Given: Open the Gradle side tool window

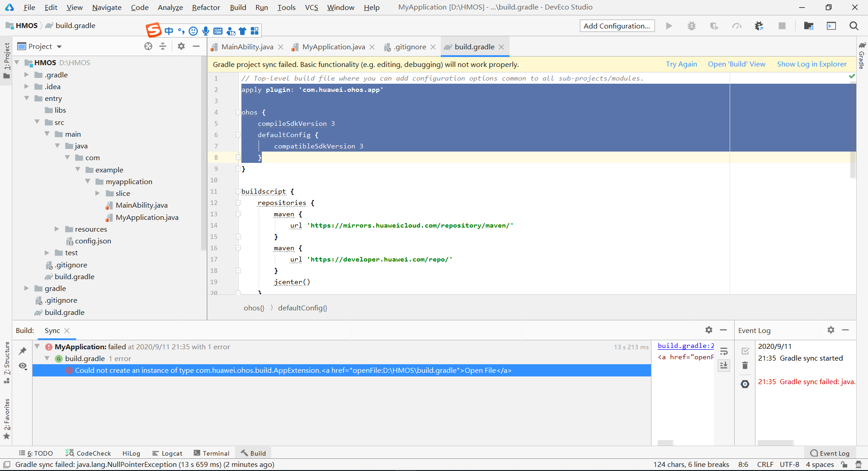Looking at the screenshot, I should [x=862, y=55].
